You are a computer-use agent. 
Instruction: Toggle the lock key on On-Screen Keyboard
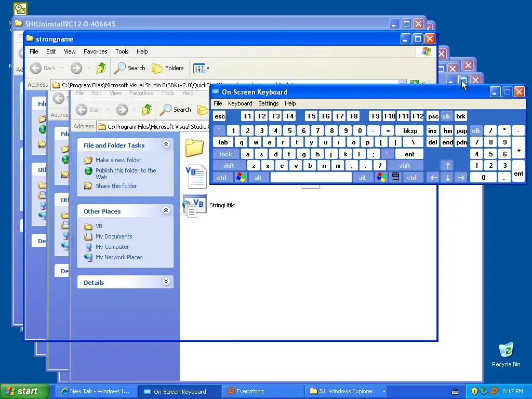pyautogui.click(x=226, y=154)
